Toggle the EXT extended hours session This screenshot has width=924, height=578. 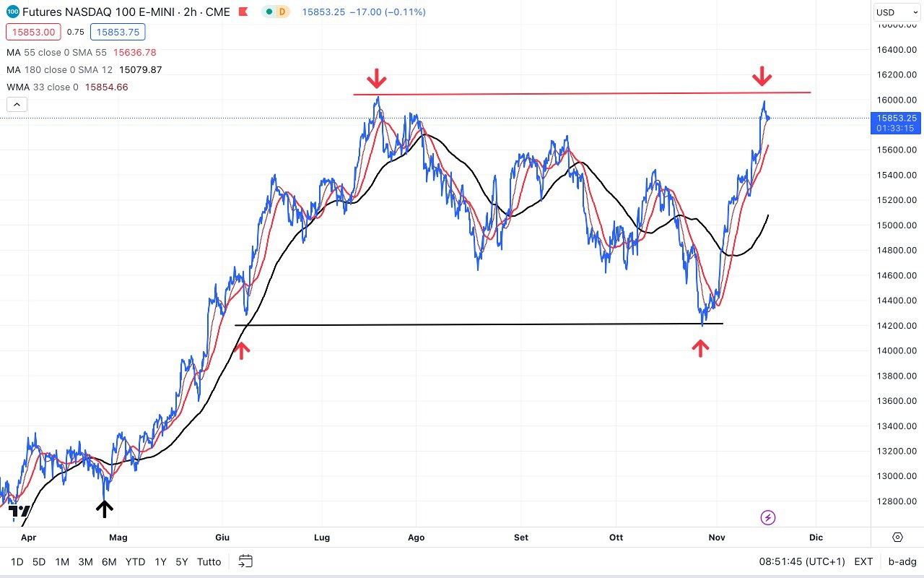tap(863, 561)
